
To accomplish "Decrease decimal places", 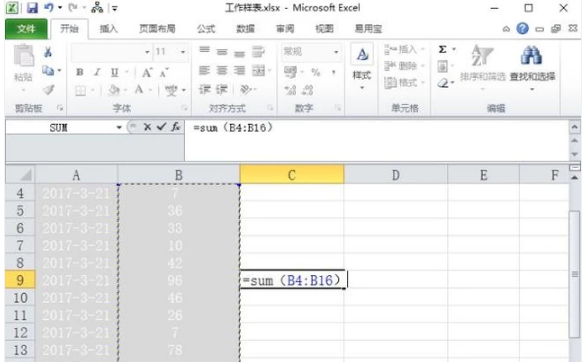I will (x=308, y=90).
